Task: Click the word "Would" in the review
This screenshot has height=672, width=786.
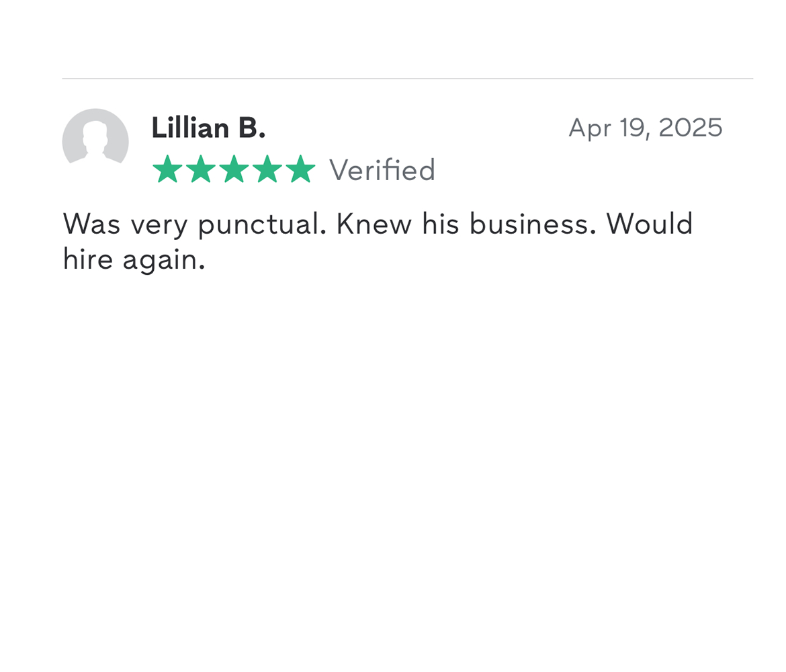Action: 650,224
